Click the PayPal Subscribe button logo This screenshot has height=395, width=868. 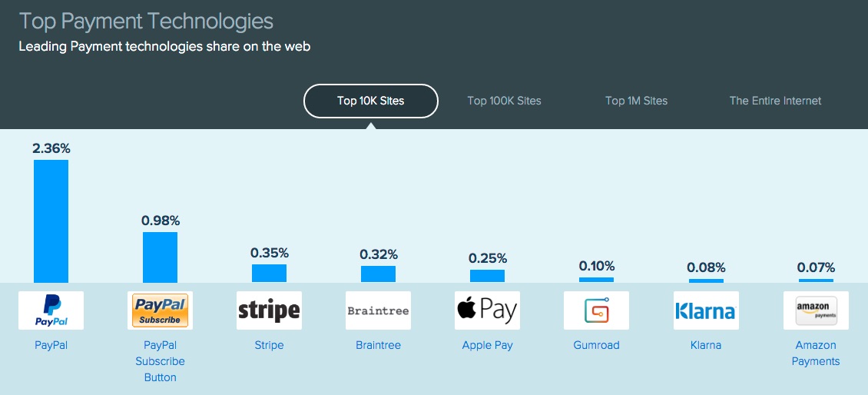160,310
